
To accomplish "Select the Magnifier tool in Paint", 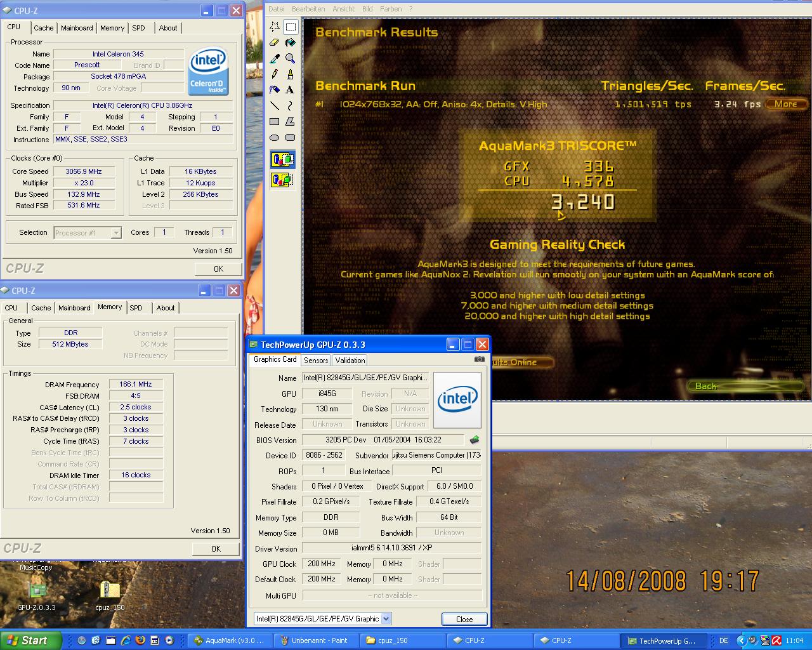I will point(291,58).
